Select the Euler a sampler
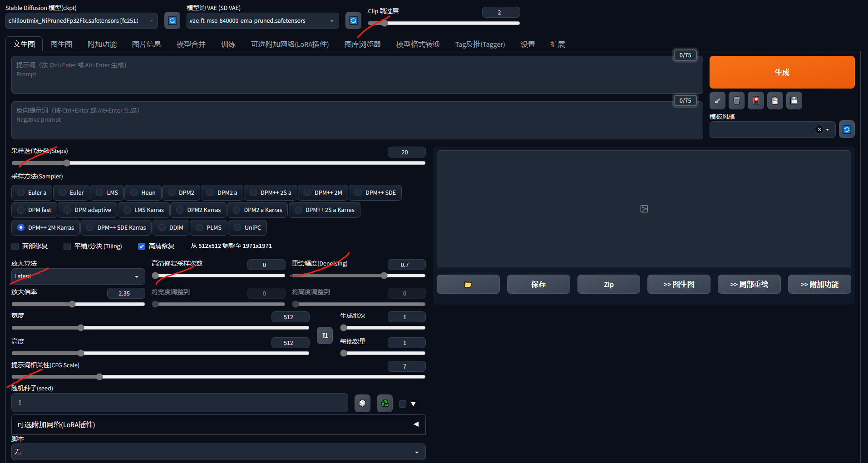 (32, 193)
